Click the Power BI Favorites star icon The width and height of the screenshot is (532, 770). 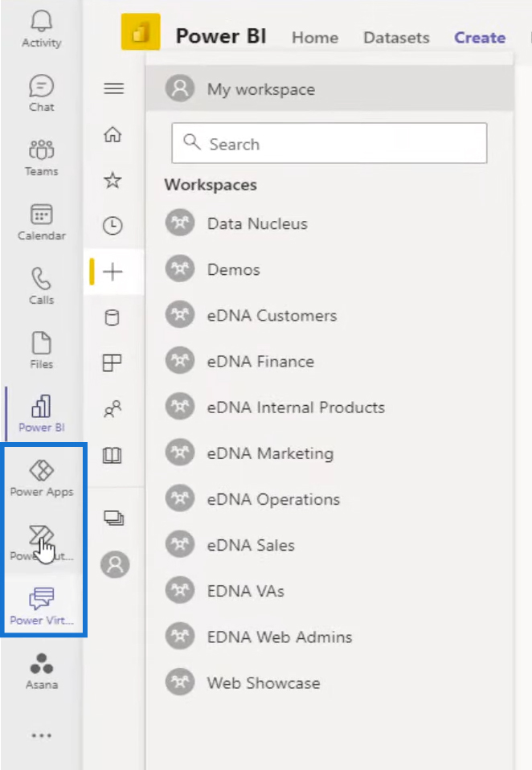113,180
